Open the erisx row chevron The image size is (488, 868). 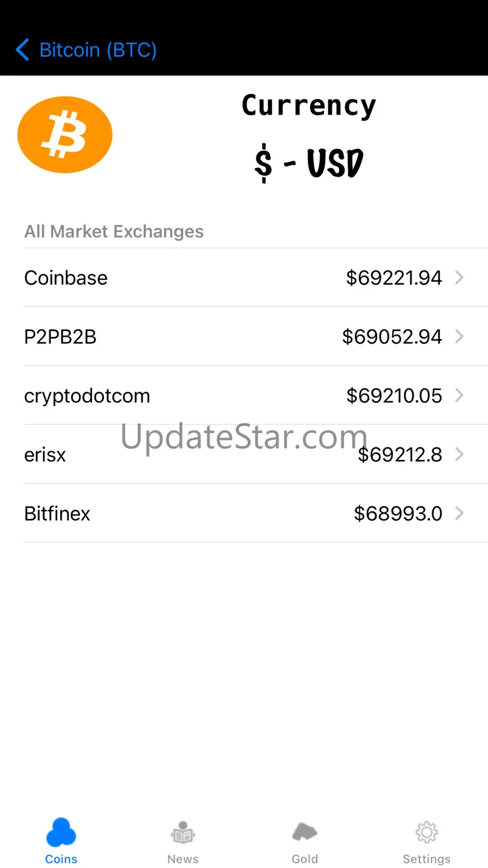460,454
